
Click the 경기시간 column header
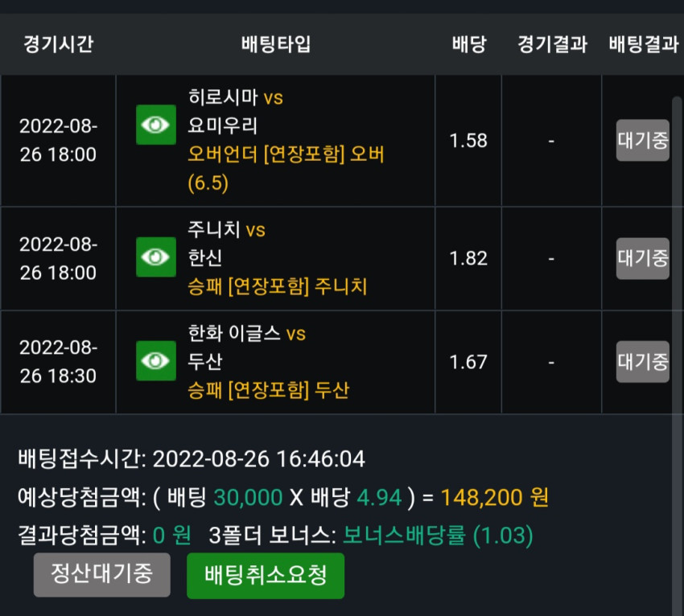tap(58, 44)
